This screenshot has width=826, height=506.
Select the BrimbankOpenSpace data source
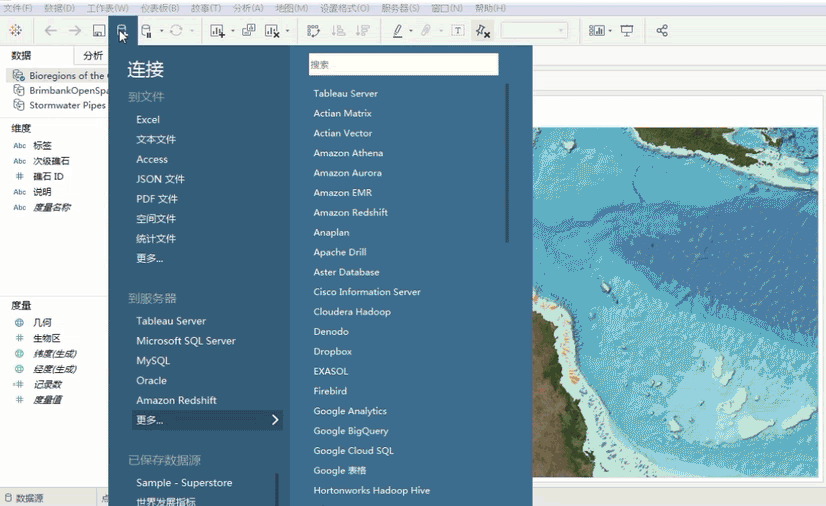62,90
